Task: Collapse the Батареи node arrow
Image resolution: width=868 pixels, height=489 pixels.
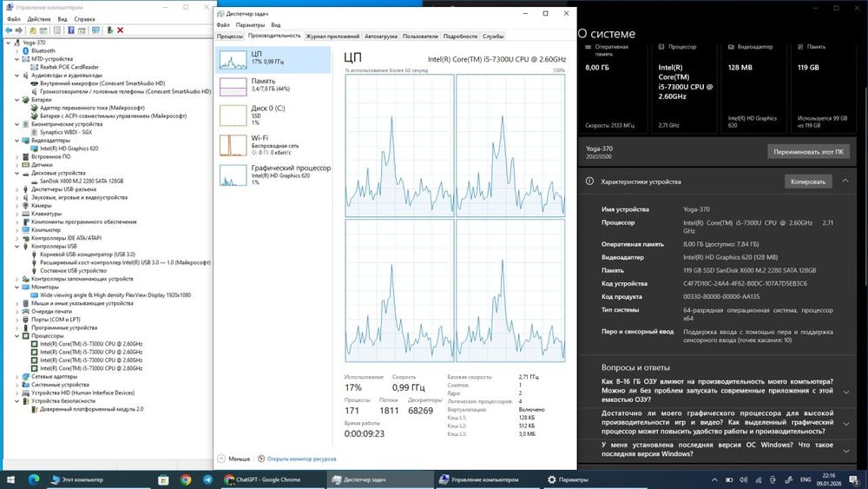Action: point(17,100)
